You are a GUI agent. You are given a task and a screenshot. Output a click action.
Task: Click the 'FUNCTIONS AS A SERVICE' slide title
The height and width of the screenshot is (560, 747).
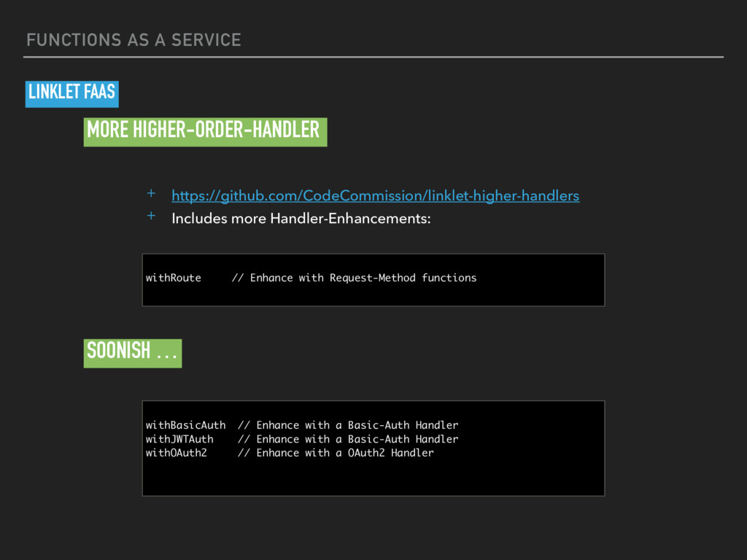click(134, 40)
